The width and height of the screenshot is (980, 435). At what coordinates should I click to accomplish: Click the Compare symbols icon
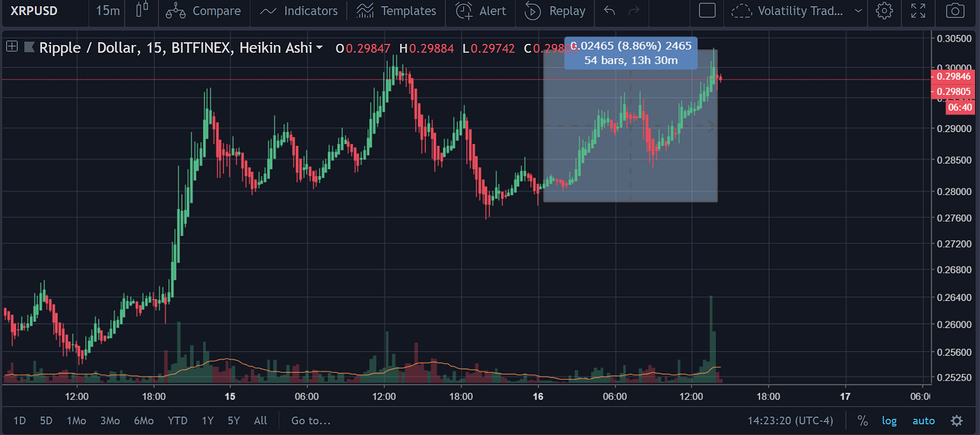click(176, 11)
